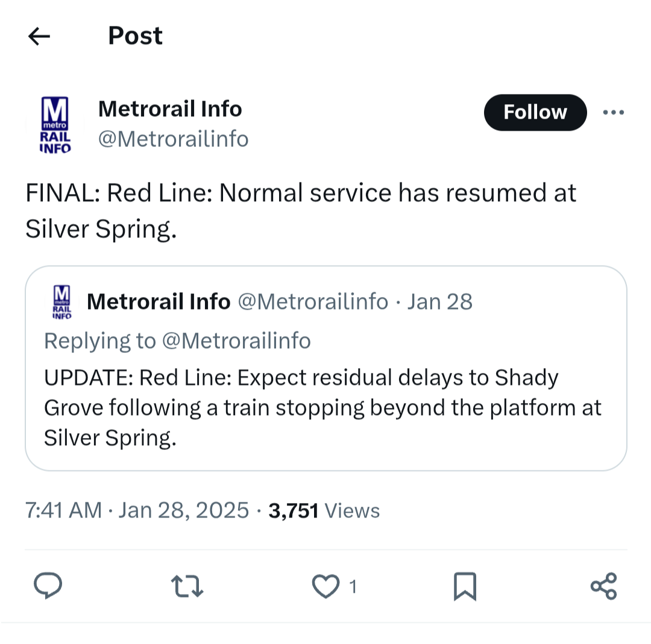Bookmark this post
Screen dimensions: 651x644
pos(464,586)
